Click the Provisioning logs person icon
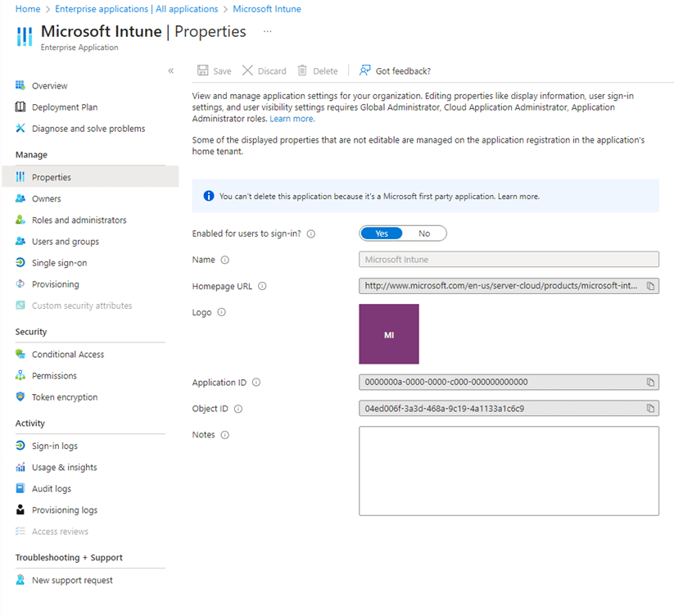This screenshot has width=674, height=616. pos(20,510)
